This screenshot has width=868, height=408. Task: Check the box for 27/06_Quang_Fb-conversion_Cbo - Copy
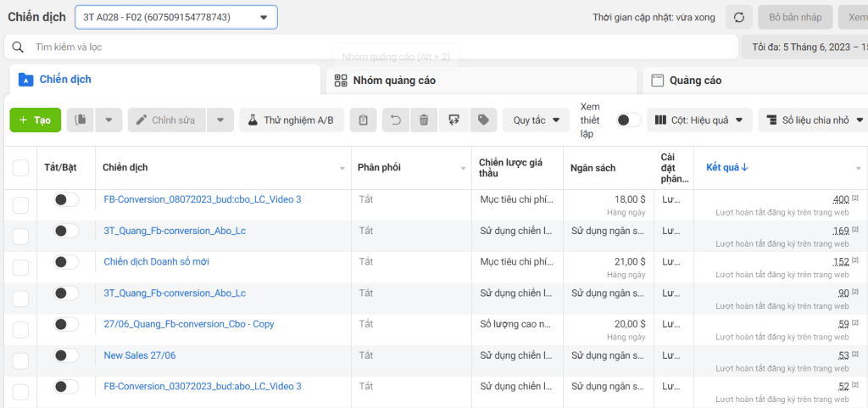[x=20, y=331]
